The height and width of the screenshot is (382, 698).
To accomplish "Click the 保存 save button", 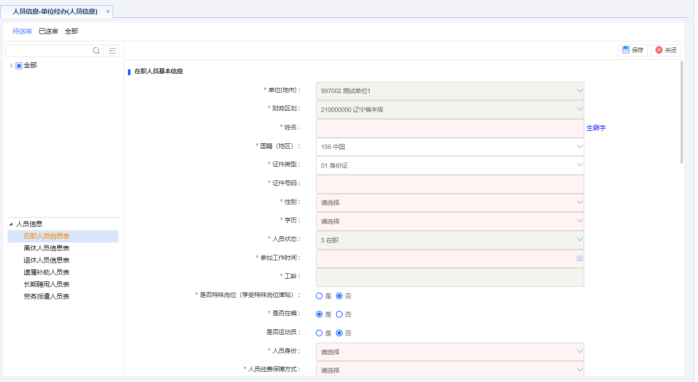I will pos(633,50).
